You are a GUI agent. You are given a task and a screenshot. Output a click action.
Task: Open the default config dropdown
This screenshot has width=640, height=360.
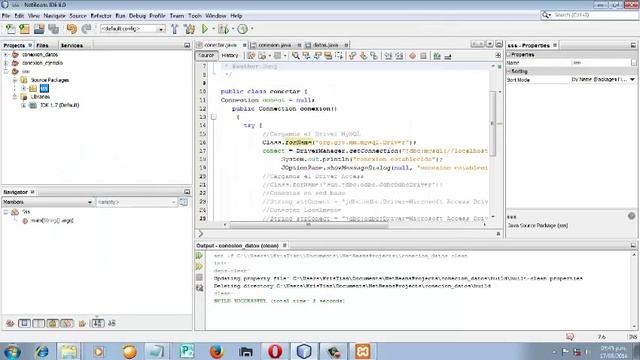click(x=161, y=29)
